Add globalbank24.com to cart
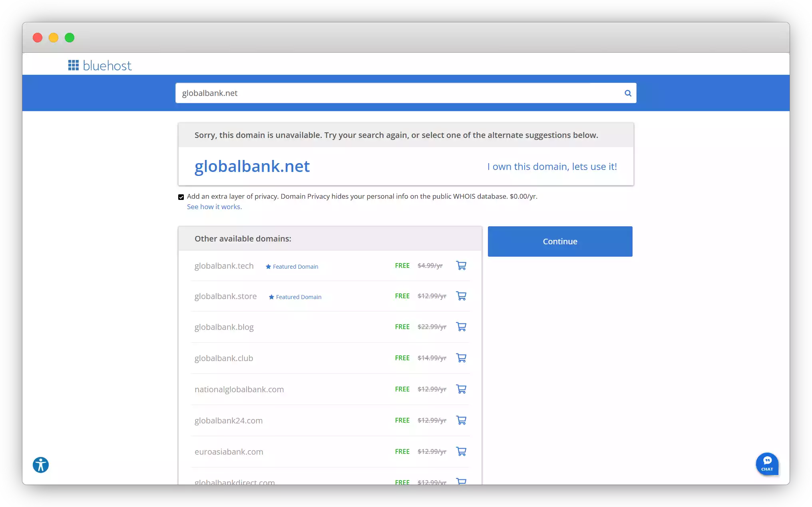Viewport: 812px width, 507px height. pyautogui.click(x=461, y=420)
